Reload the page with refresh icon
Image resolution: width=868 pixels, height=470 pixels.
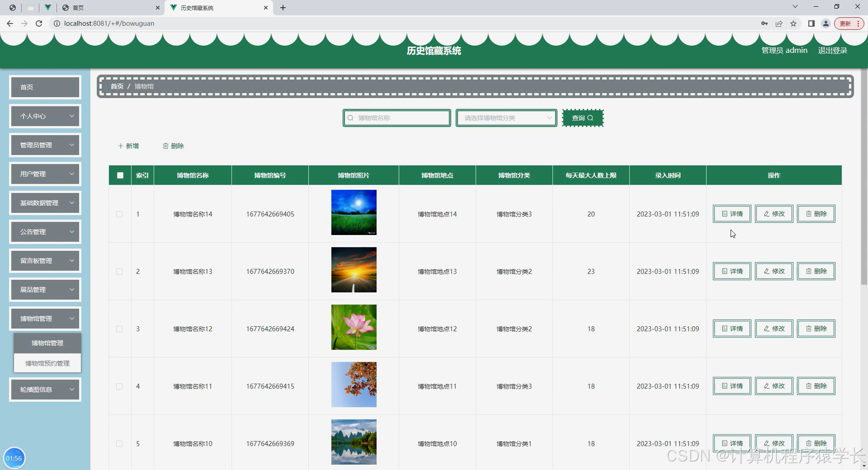click(39, 23)
